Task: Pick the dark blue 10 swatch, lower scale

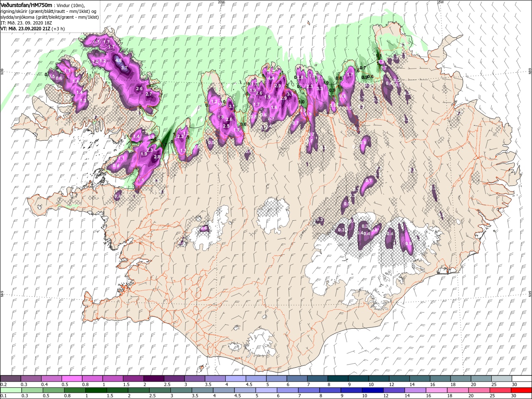Action: [x=372, y=390]
